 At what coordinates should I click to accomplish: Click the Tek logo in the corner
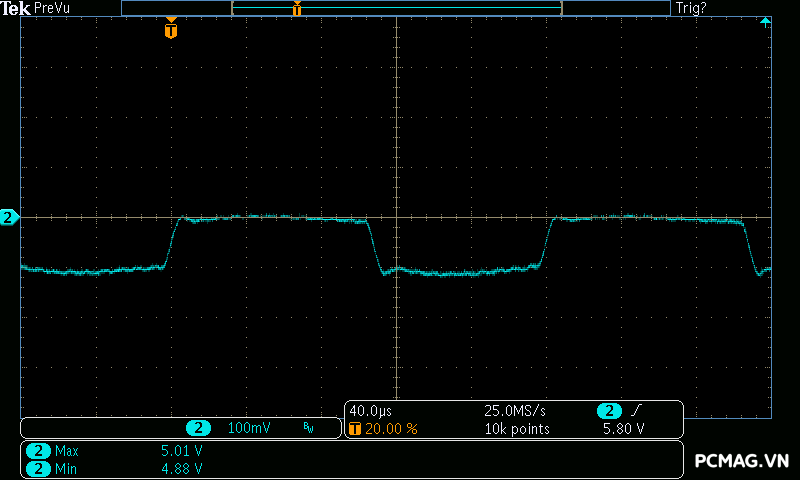(x=15, y=8)
